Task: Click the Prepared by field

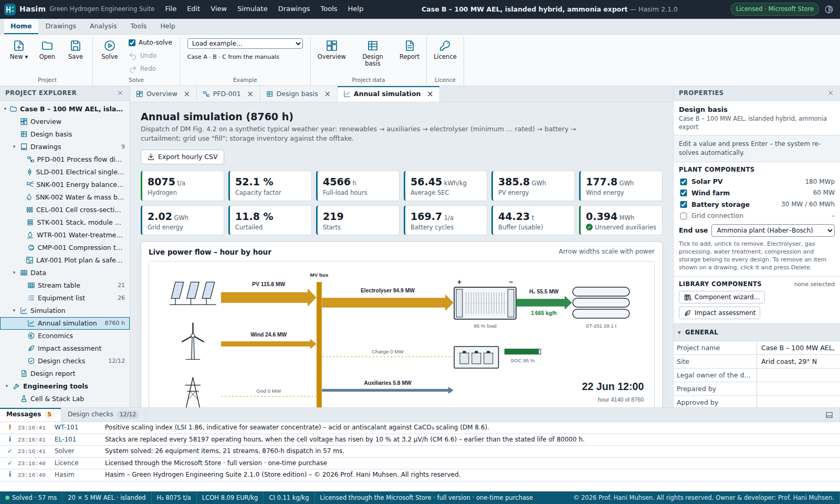Action: [798, 389]
